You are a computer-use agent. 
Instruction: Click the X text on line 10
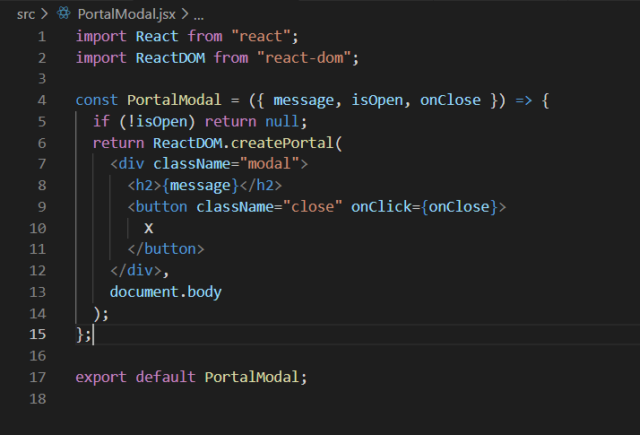149,229
